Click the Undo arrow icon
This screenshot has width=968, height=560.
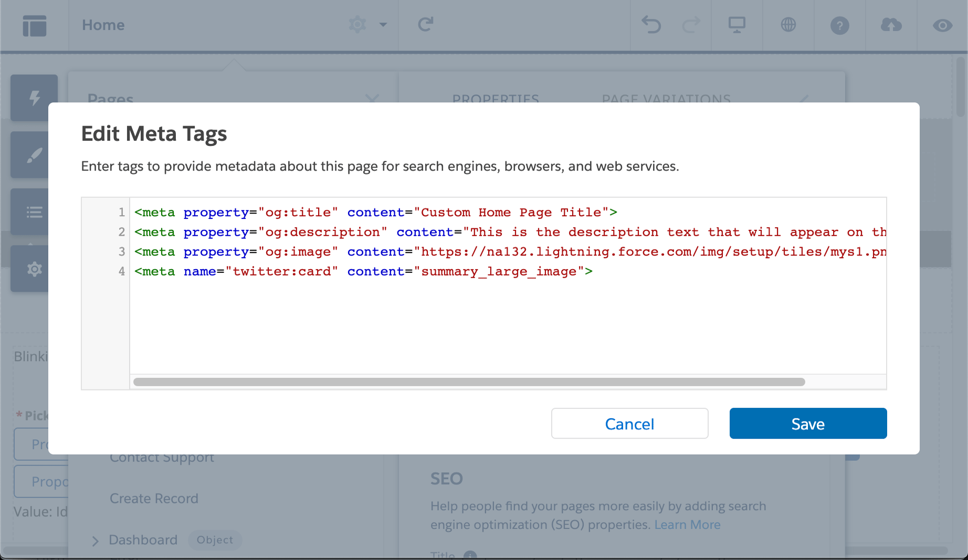point(651,25)
